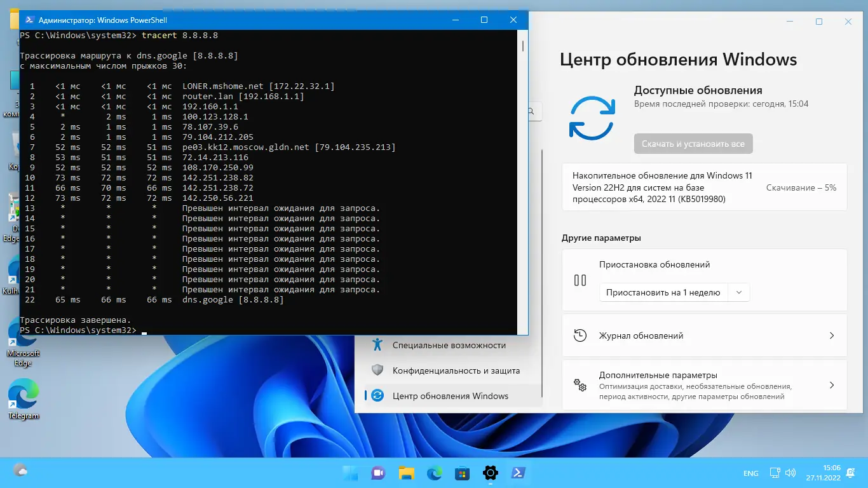Viewport: 868px width, 488px height.
Task: Click the "Приостановить на 1 неделю" button
Action: pyautogui.click(x=663, y=292)
